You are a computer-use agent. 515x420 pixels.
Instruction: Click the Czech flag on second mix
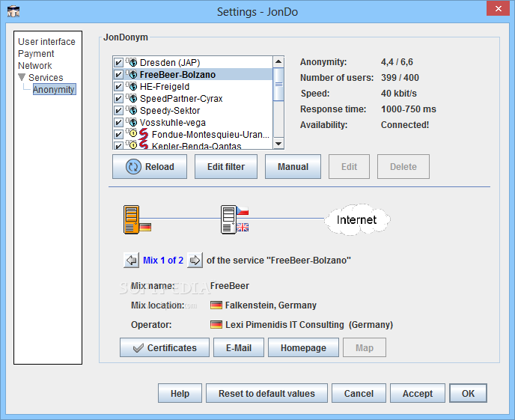click(243, 211)
